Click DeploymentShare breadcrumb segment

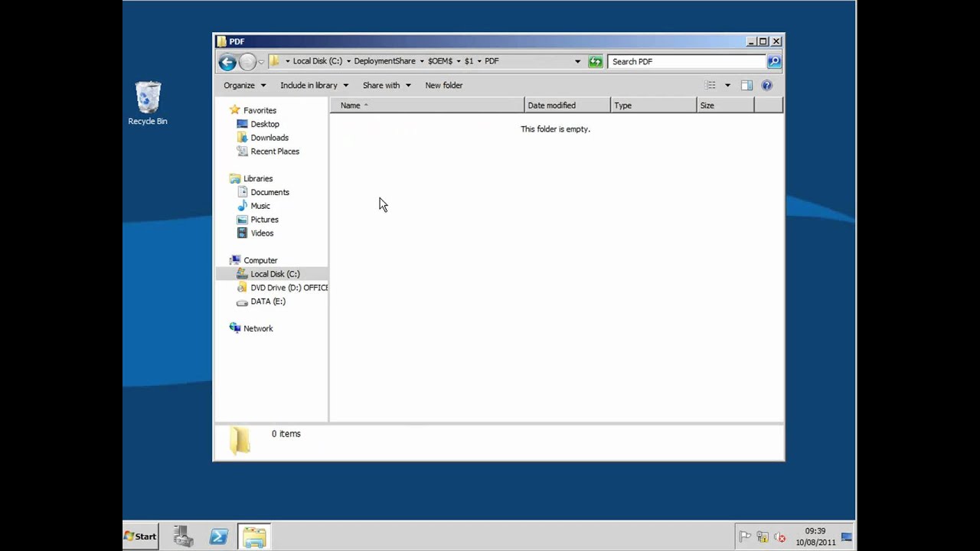coord(384,61)
